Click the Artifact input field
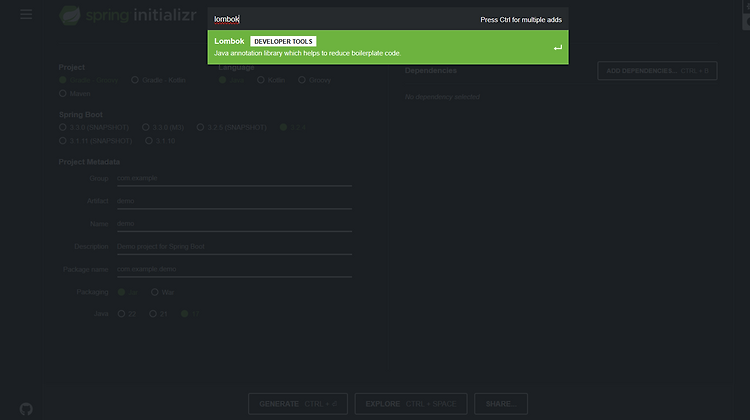The height and width of the screenshot is (420, 750). coord(234,201)
